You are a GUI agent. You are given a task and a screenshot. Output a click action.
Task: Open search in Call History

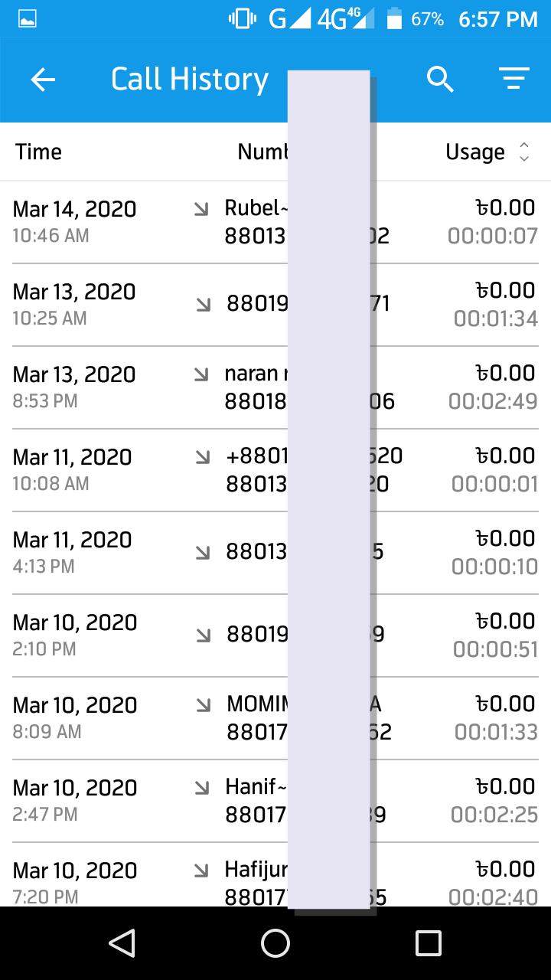point(440,79)
